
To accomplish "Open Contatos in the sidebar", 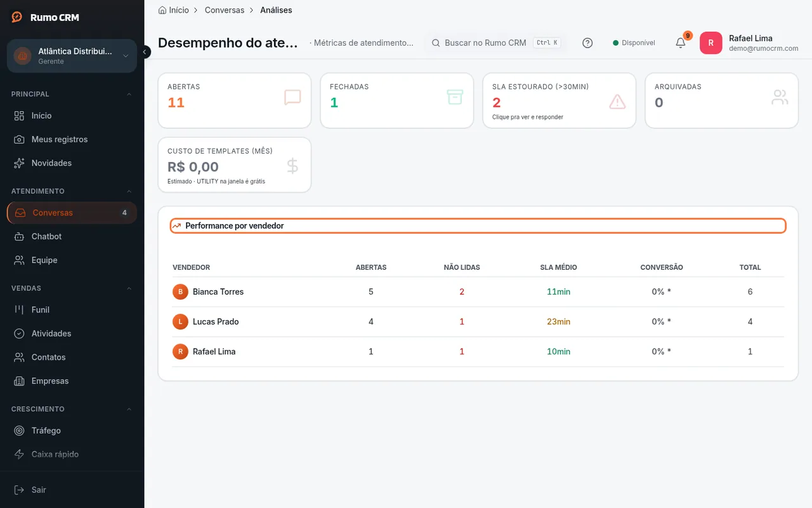I will [x=72, y=358].
